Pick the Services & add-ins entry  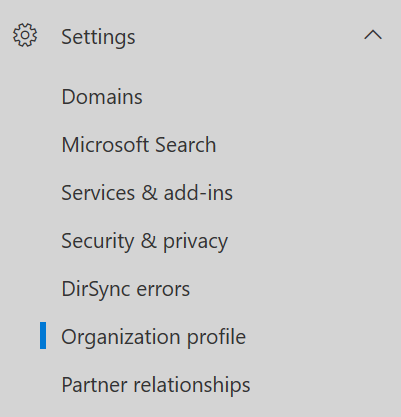[x=147, y=193]
